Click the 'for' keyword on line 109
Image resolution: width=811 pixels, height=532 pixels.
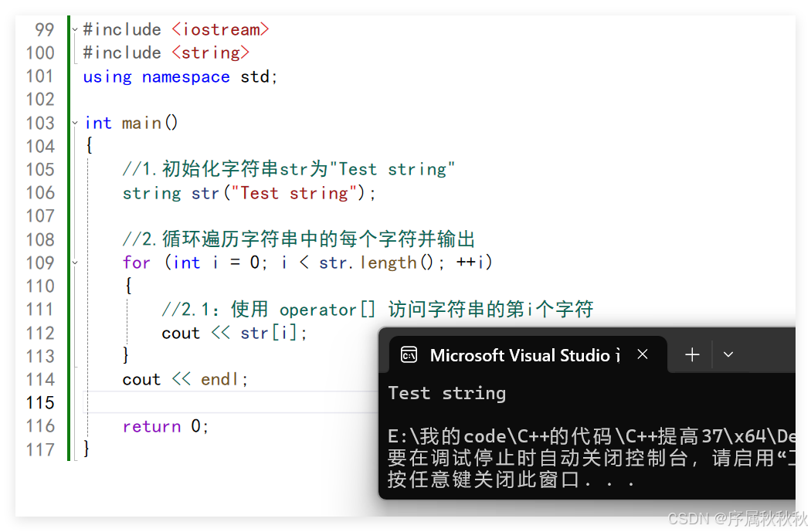click(x=137, y=263)
